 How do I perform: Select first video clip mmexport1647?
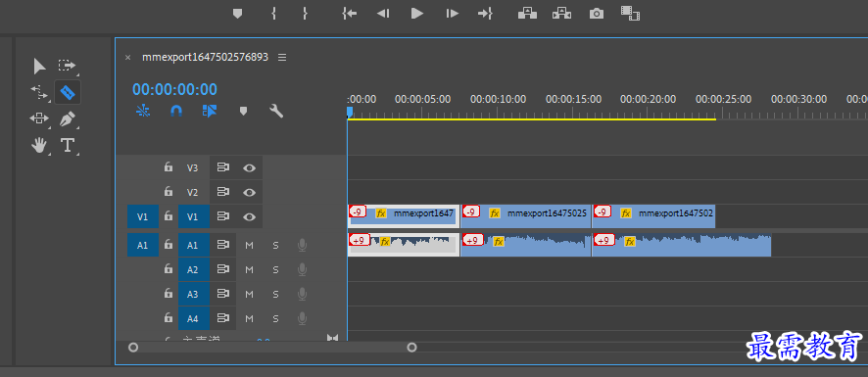click(x=404, y=215)
